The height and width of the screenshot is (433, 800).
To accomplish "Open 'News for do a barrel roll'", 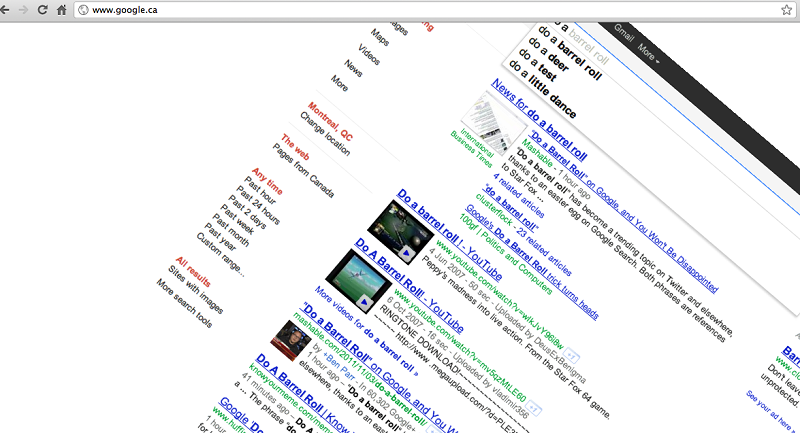I will (539, 120).
